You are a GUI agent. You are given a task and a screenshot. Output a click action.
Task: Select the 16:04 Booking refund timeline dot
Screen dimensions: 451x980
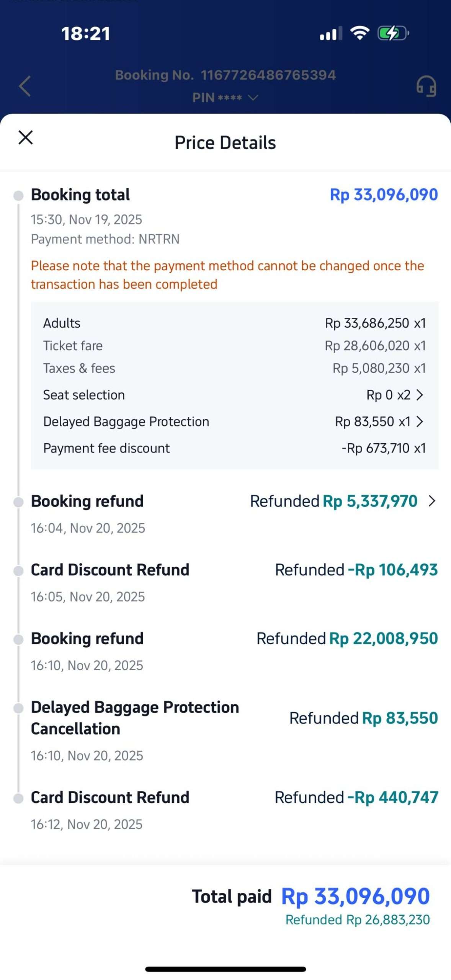(x=18, y=502)
